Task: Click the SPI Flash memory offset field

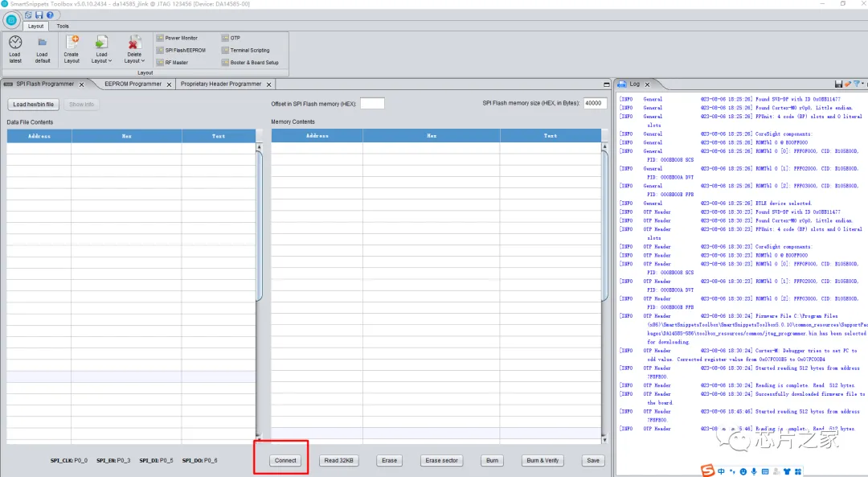Action: [x=372, y=103]
